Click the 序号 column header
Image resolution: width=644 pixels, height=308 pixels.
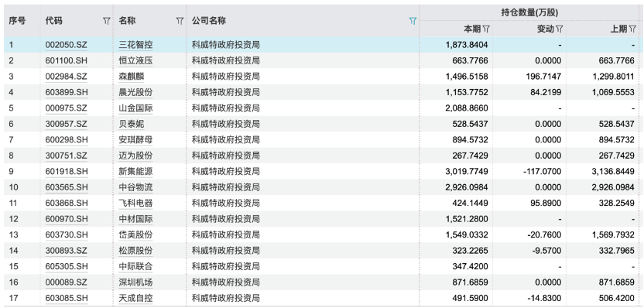pos(17,21)
